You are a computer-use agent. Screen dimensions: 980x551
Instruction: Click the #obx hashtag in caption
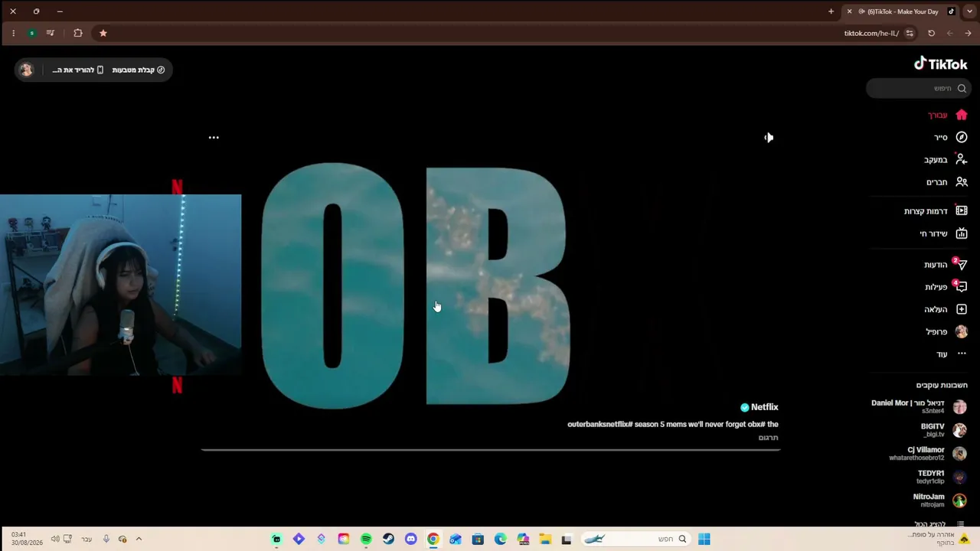pos(756,424)
